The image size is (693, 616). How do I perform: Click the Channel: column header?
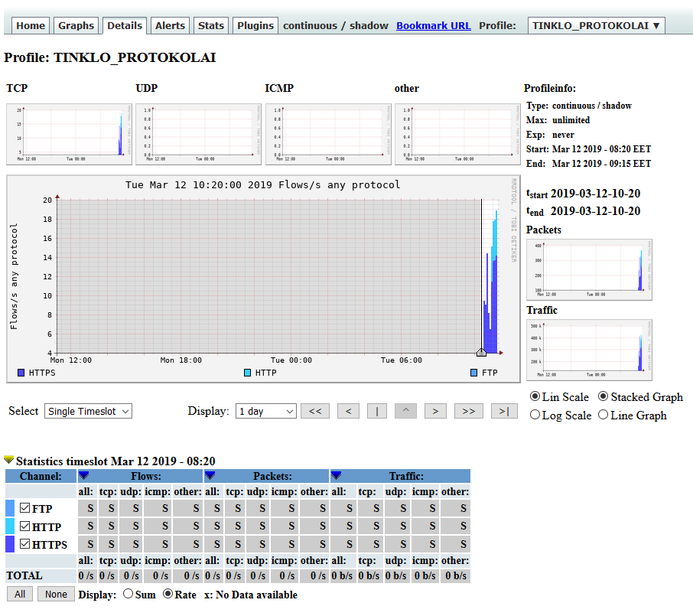41,476
